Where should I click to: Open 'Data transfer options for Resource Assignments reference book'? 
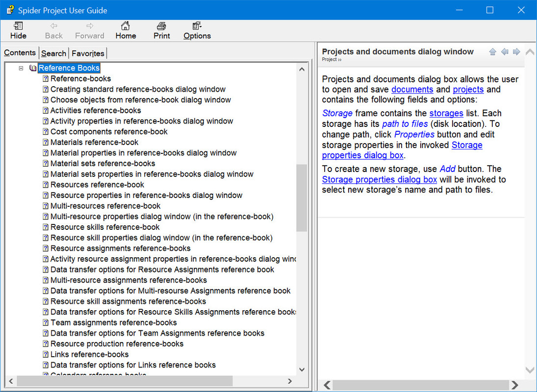coord(162,269)
